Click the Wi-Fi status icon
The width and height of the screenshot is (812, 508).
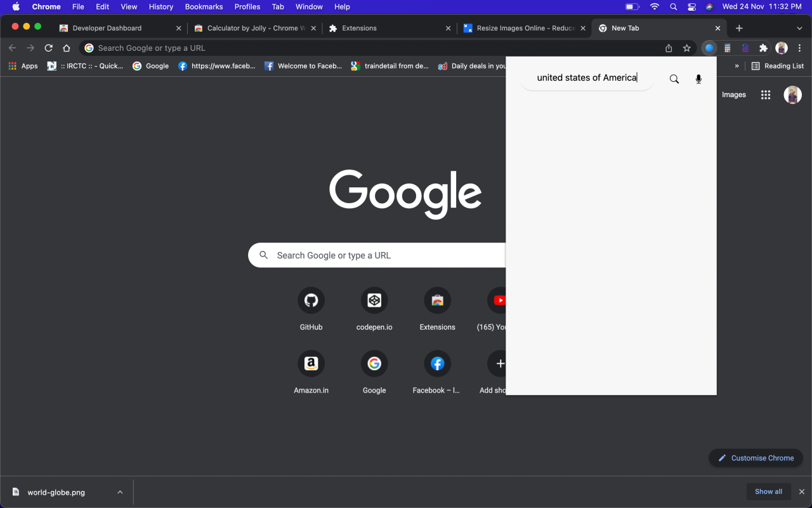pos(654,6)
